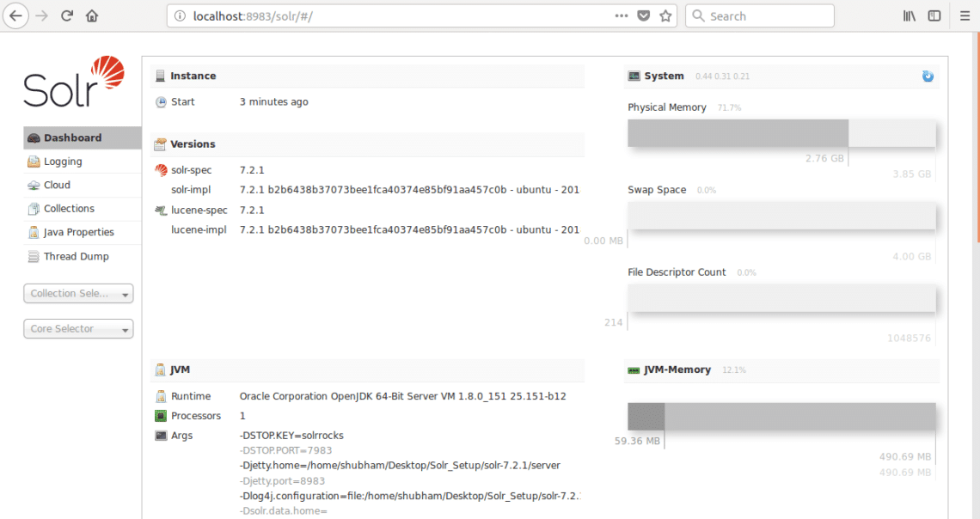Click the lucene-spec icon

pyautogui.click(x=161, y=211)
